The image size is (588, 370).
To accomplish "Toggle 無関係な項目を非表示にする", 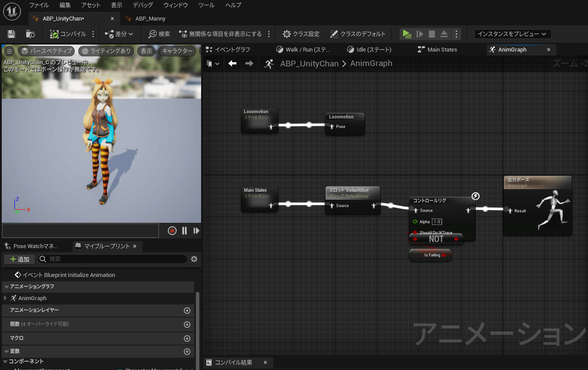I will (220, 34).
